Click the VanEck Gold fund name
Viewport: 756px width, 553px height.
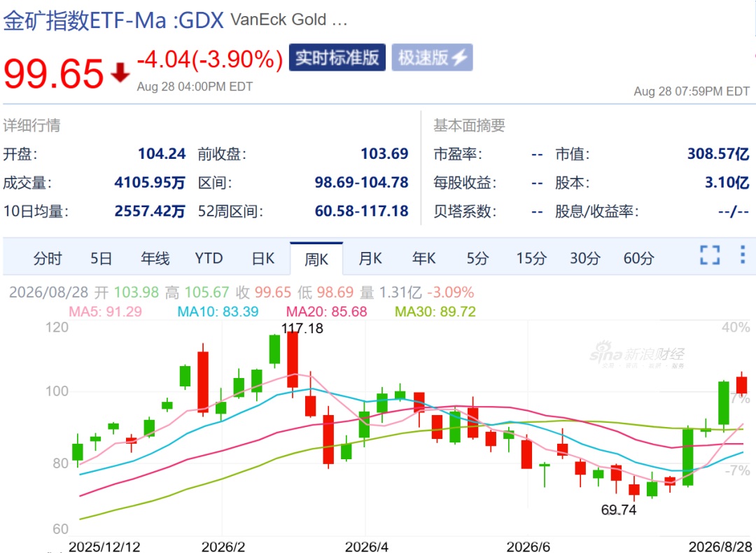[x=289, y=20]
